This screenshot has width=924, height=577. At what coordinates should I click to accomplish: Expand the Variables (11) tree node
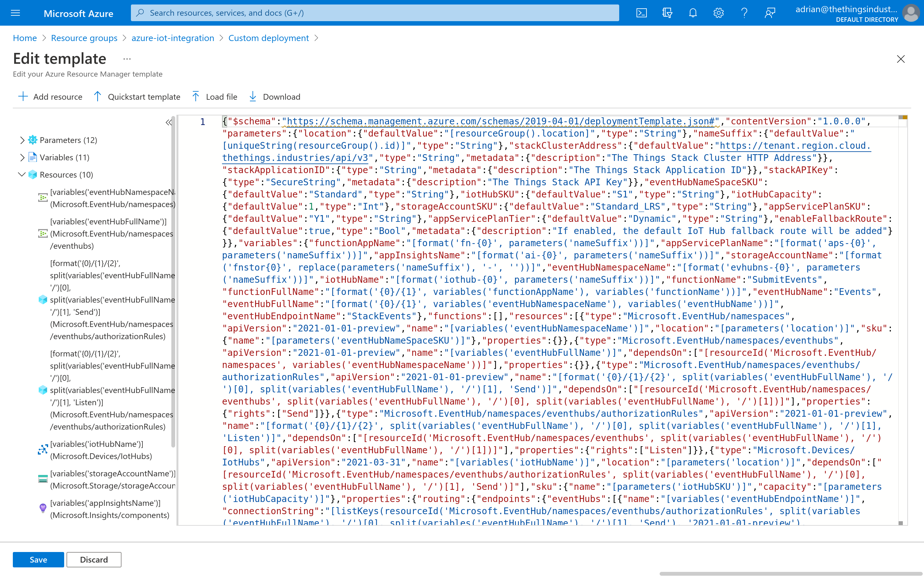click(x=22, y=157)
